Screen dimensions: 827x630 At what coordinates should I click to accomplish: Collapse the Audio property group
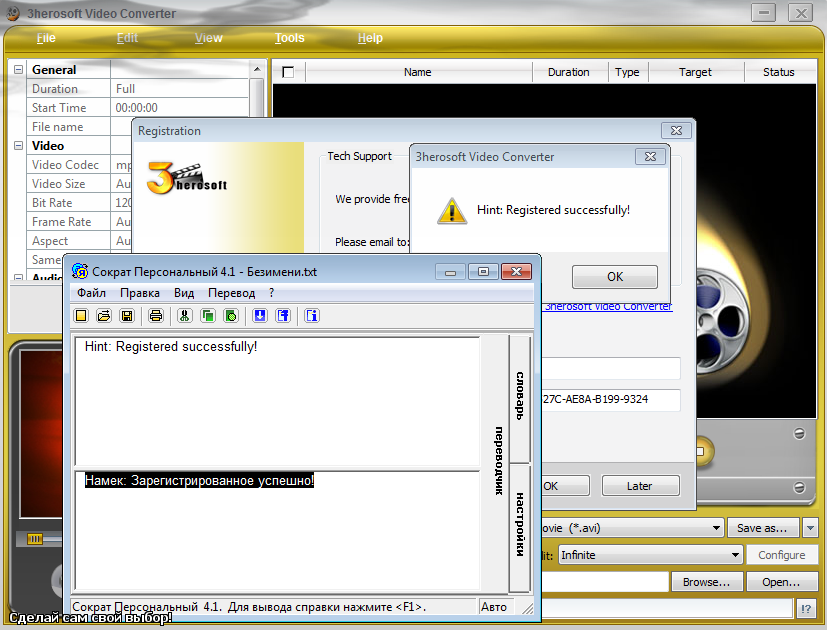18,278
